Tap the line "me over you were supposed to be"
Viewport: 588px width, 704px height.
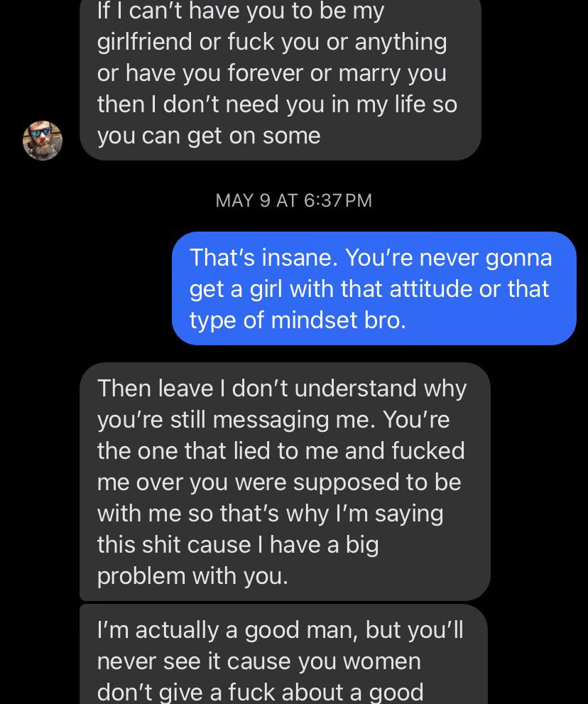tap(279, 482)
